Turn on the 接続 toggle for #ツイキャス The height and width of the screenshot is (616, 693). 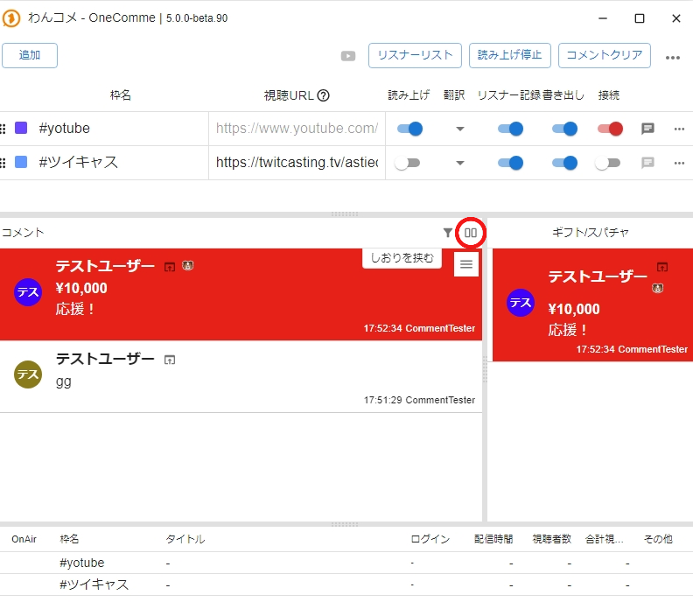pos(607,163)
